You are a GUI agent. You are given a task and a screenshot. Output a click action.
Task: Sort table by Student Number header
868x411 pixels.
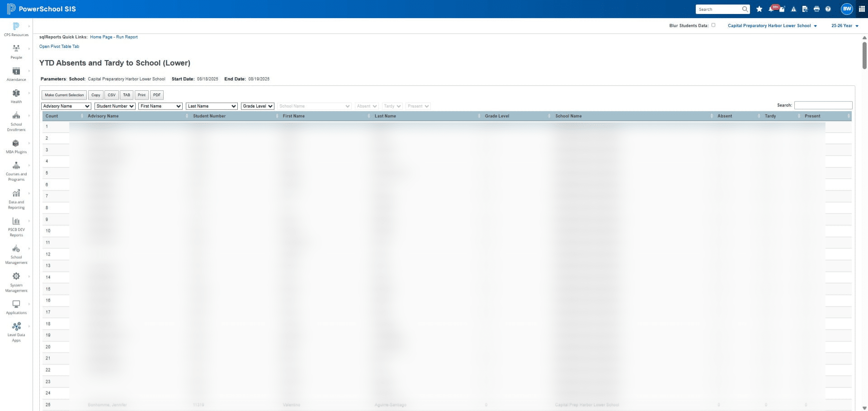[x=235, y=116]
